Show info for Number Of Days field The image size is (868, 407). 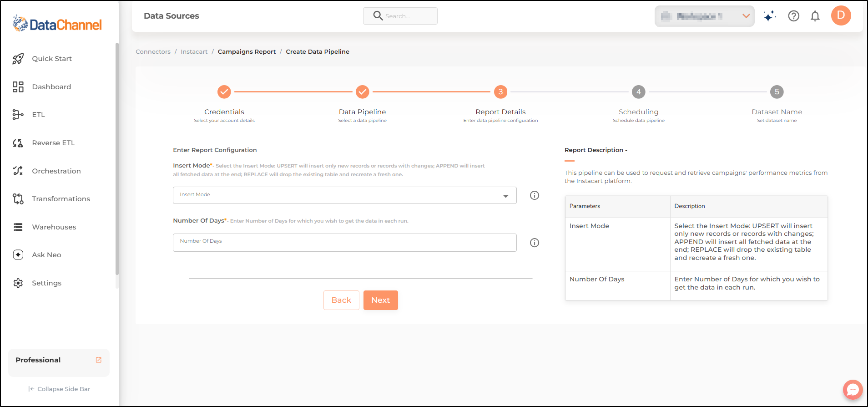[x=535, y=243]
